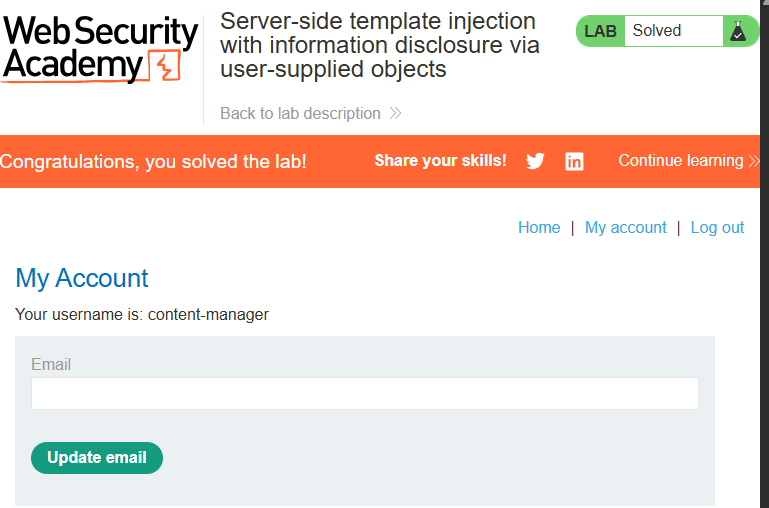Click the My Account heading
The height and width of the screenshot is (508, 769).
pos(82,278)
